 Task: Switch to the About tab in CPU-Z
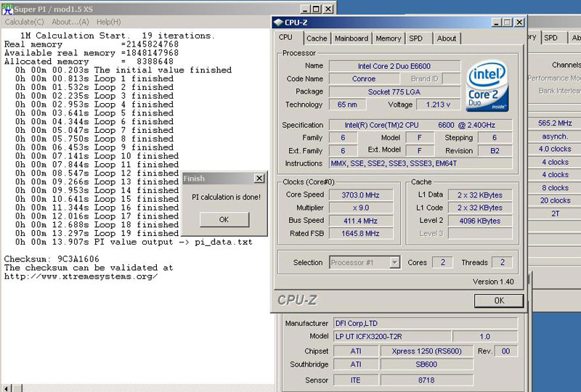[447, 38]
